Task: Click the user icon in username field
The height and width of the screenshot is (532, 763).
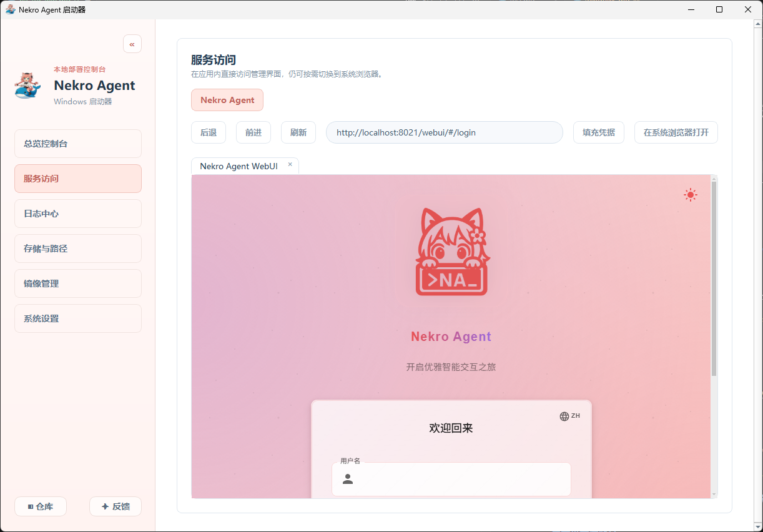Action: point(348,479)
